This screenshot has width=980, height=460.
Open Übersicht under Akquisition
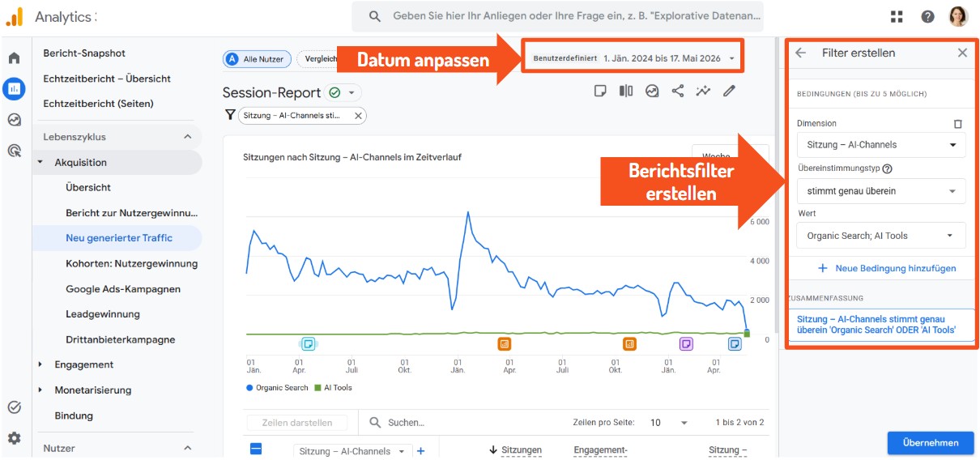click(88, 187)
